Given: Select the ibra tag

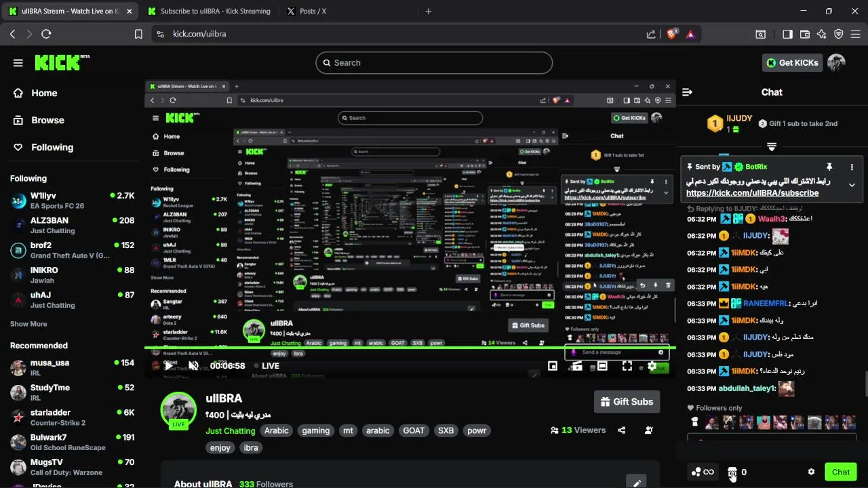Looking at the screenshot, I should point(251,447).
